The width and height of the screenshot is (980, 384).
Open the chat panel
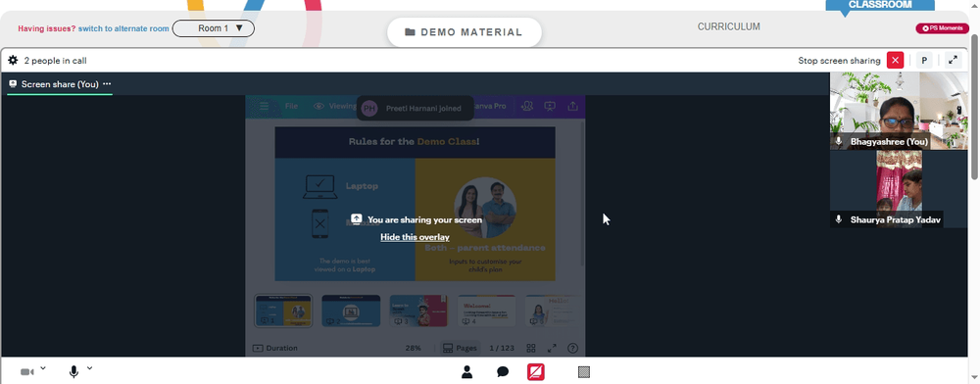[x=503, y=372]
